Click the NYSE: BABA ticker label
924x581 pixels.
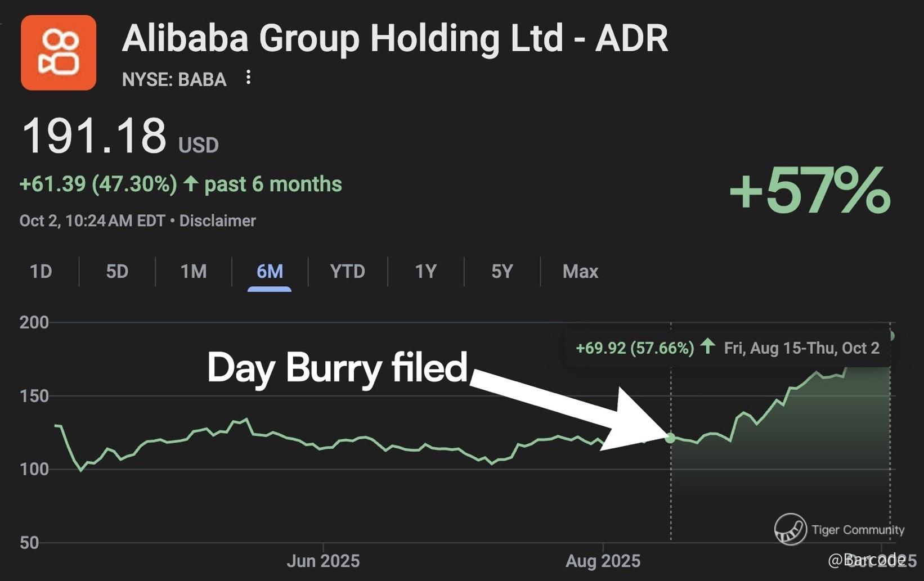174,80
